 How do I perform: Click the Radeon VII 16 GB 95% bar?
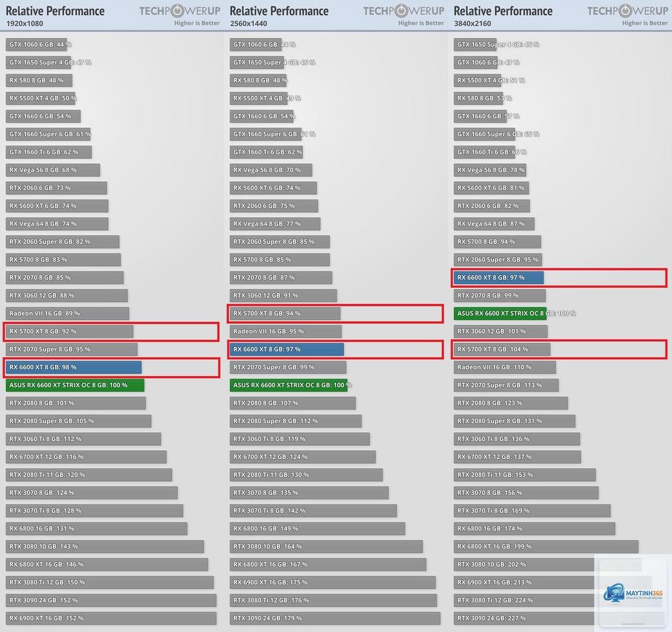click(286, 331)
